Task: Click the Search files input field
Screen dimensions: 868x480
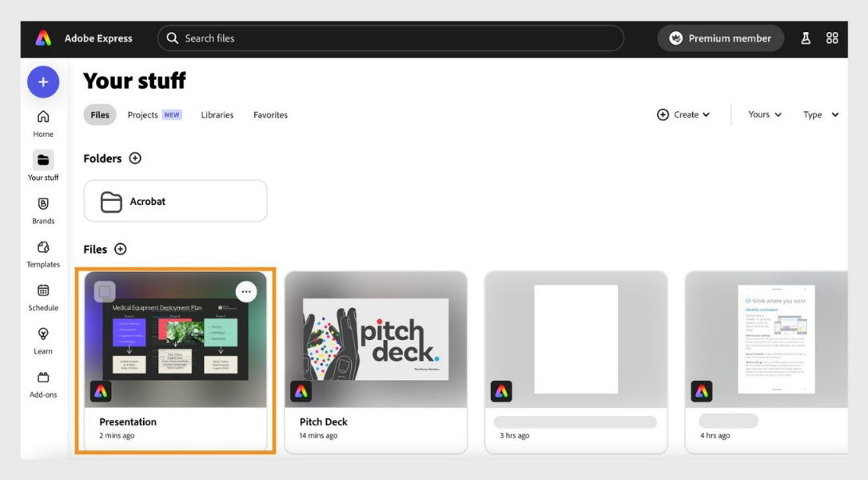Action: coord(390,38)
